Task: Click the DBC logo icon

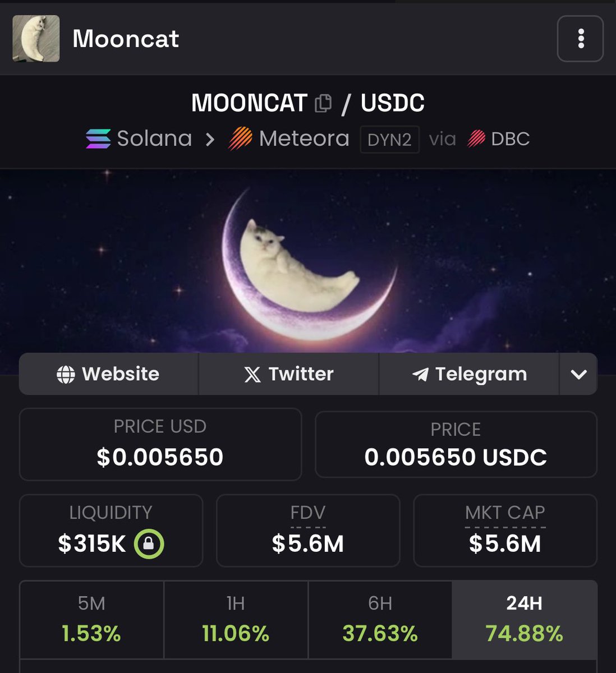Action: 476,139
